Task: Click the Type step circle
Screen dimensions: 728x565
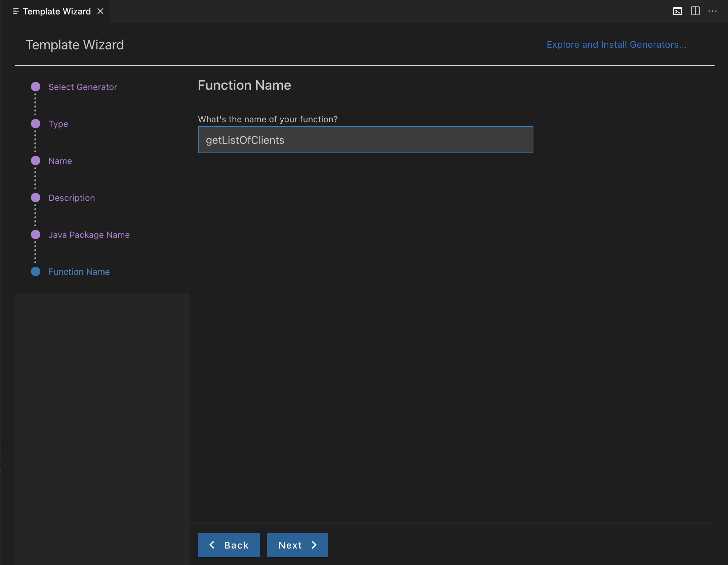Action: click(36, 124)
